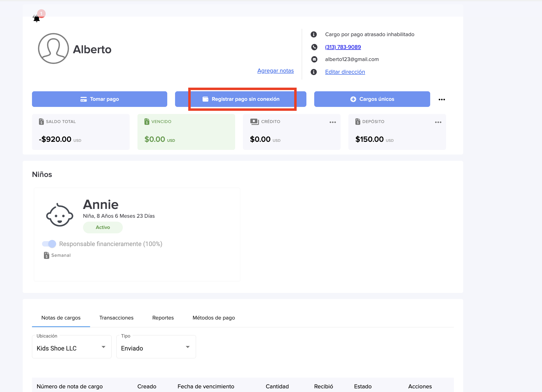This screenshot has height=392, width=542.
Task: Open more actions ellipsis beside Cargos únicos
Action: point(442,99)
